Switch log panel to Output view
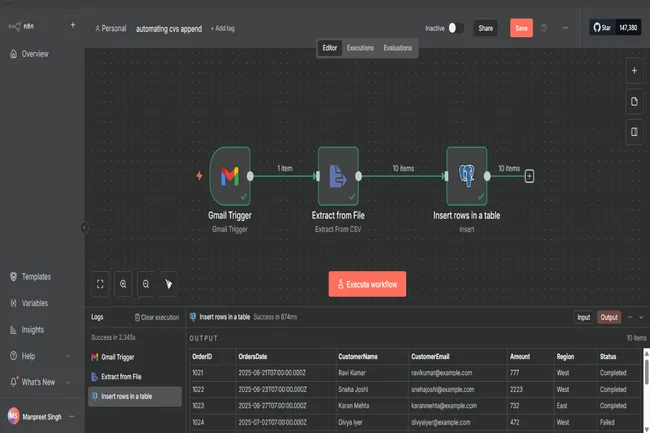Viewport: 650px width, 433px height. (x=609, y=317)
